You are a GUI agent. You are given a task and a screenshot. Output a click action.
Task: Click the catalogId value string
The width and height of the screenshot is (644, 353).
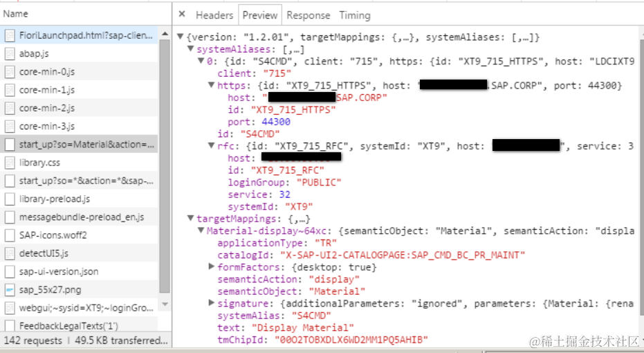[403, 255]
